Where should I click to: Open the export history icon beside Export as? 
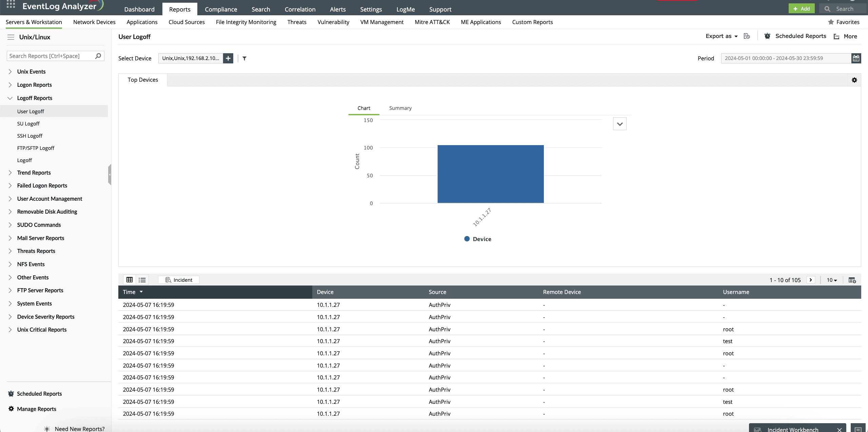pyautogui.click(x=747, y=36)
